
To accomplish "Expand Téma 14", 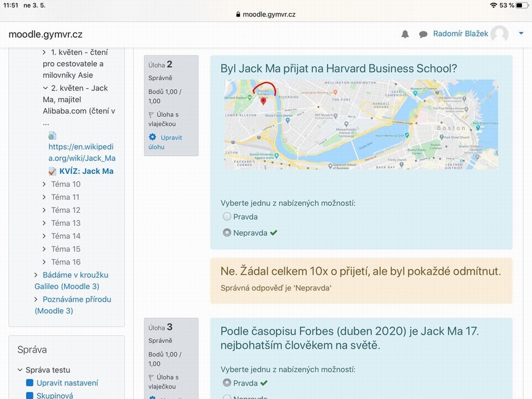I will coord(44,236).
